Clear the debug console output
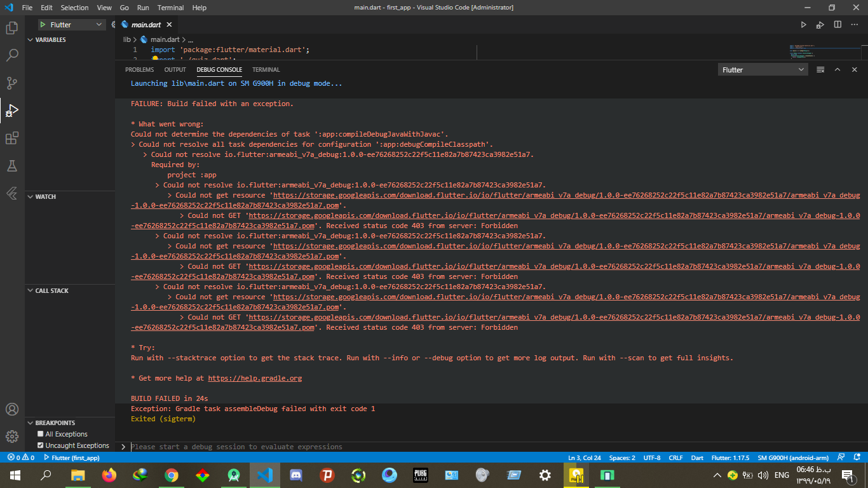Image resolution: width=868 pixels, height=488 pixels. coord(820,70)
